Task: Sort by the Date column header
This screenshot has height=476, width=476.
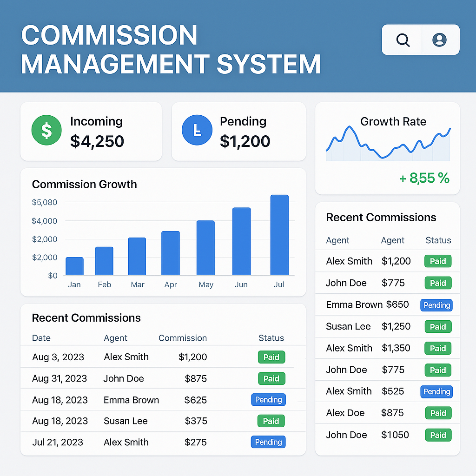Action: click(41, 338)
